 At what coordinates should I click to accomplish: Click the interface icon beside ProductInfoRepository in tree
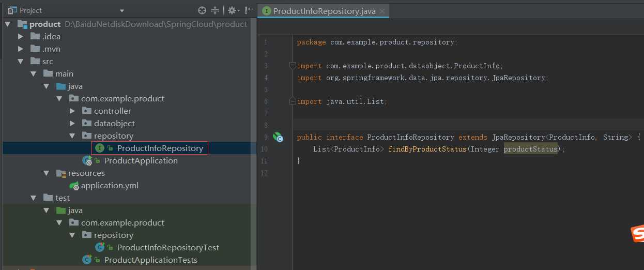click(100, 148)
